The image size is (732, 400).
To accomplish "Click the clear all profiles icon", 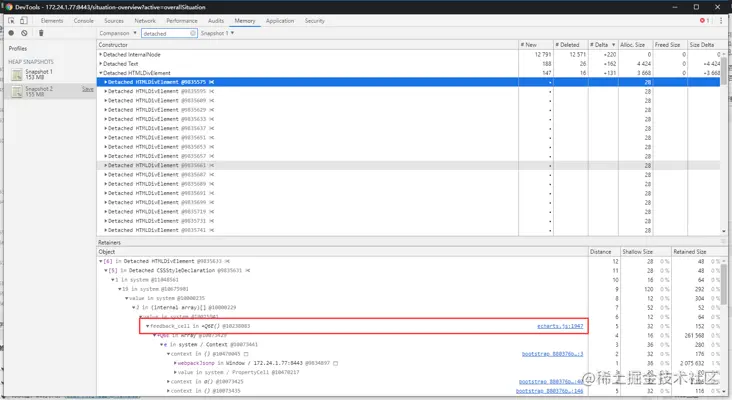I will coord(24,33).
